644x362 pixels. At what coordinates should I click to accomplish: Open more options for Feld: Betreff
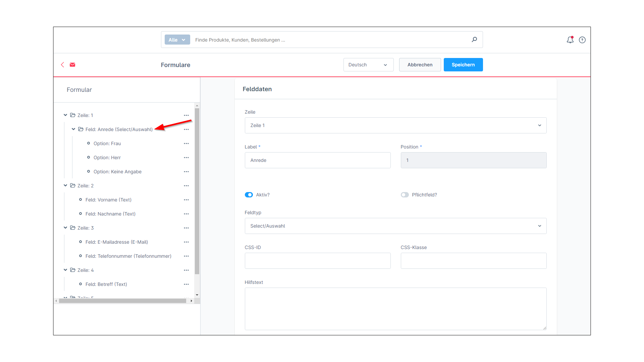(186, 284)
